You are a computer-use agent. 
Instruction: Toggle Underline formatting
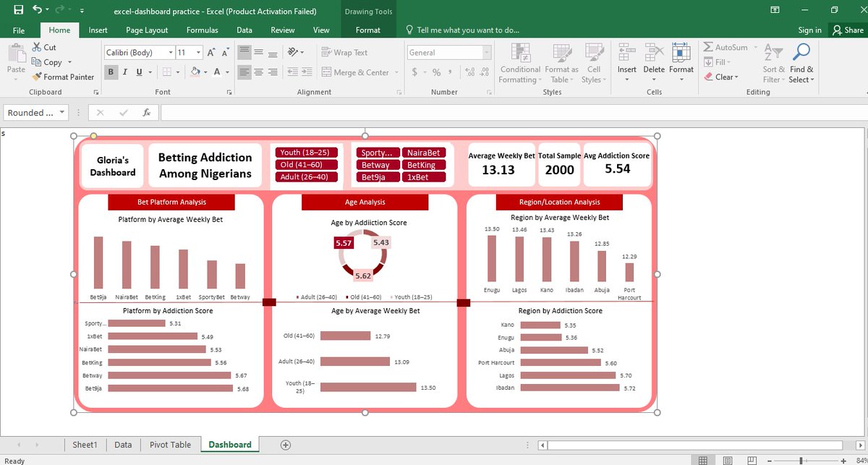(x=139, y=72)
